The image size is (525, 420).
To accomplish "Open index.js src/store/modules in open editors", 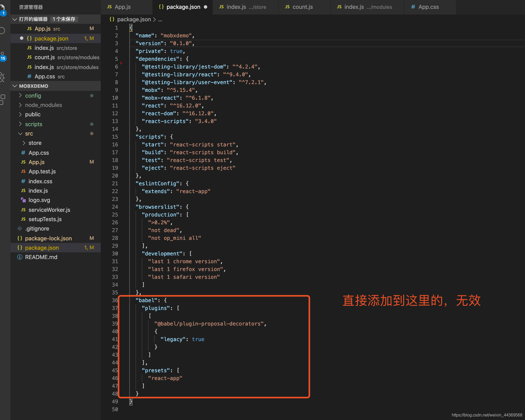I will tap(56, 67).
